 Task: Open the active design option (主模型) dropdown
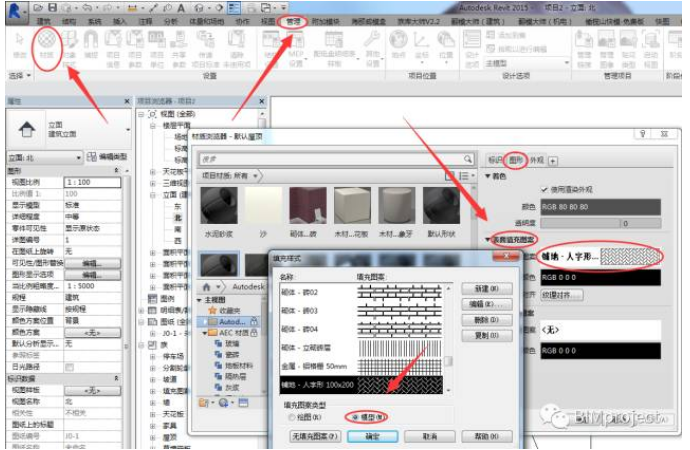[527, 63]
